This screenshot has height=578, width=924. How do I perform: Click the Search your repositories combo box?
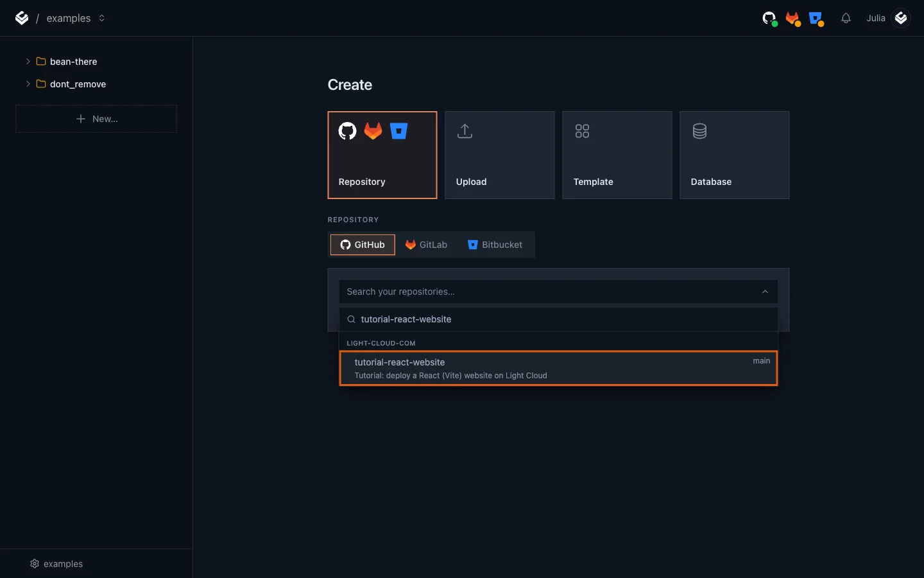[x=558, y=292]
